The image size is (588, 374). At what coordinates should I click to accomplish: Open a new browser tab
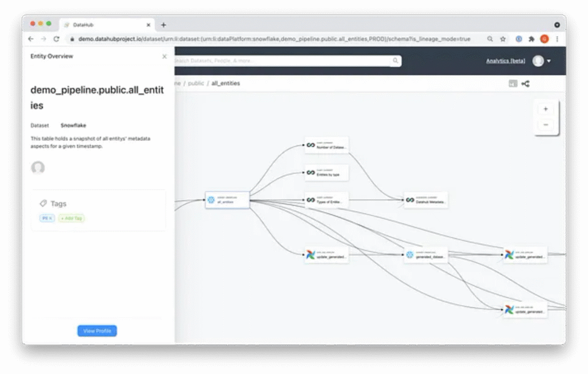164,25
